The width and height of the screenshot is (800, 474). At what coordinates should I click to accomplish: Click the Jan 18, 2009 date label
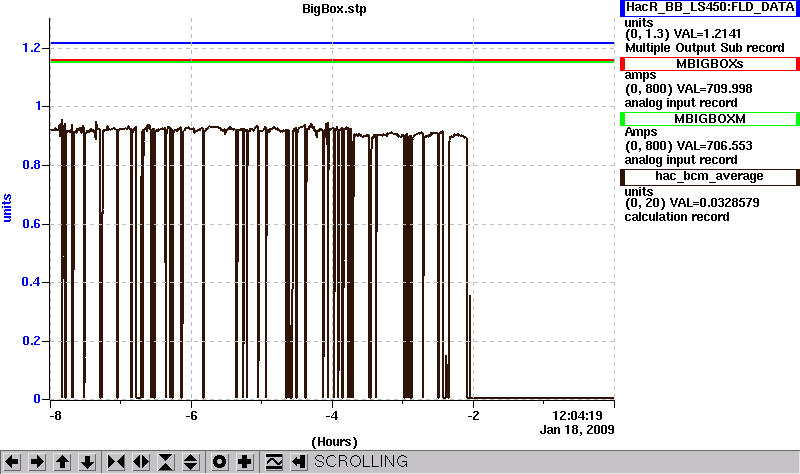pyautogui.click(x=577, y=430)
